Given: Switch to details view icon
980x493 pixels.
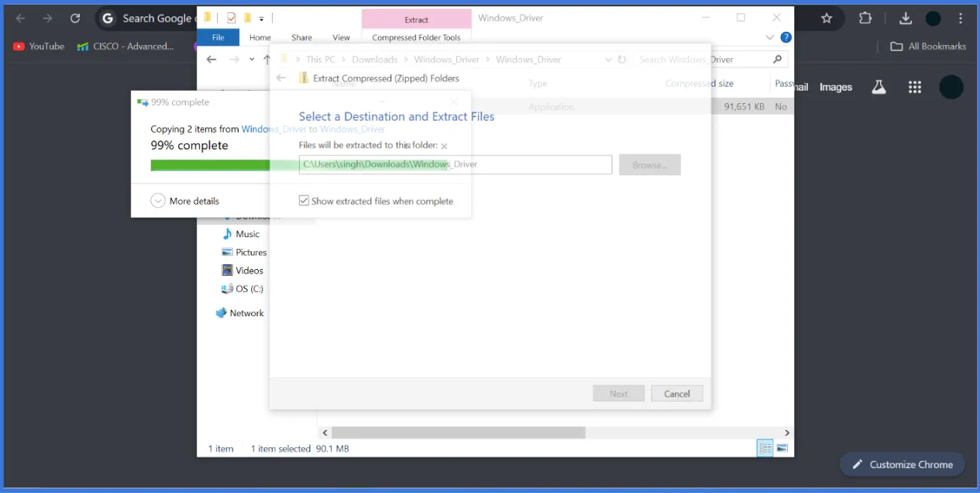Looking at the screenshot, I should pos(765,448).
